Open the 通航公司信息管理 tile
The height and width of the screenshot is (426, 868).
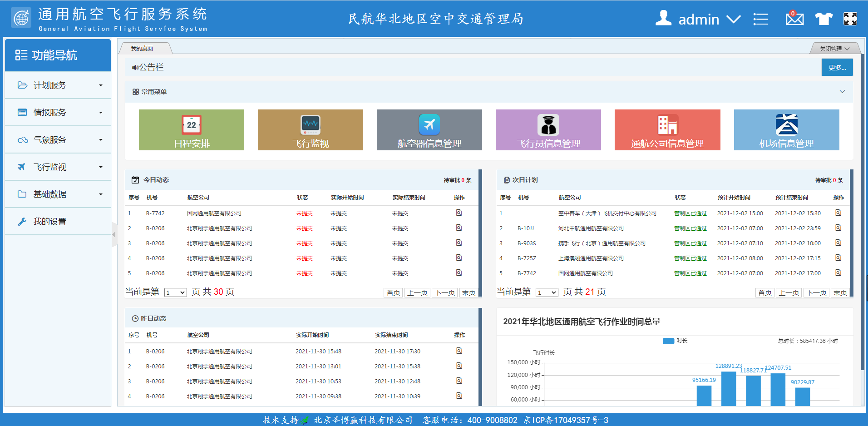[x=667, y=130]
